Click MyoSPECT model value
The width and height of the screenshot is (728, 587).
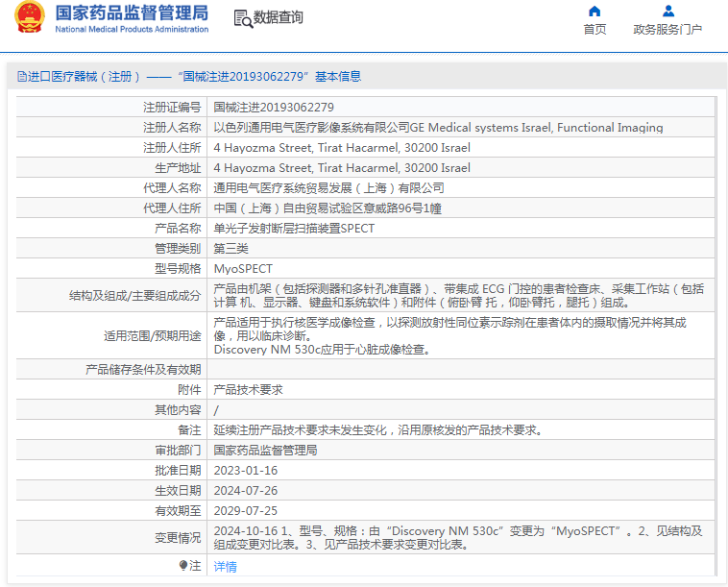(x=243, y=269)
